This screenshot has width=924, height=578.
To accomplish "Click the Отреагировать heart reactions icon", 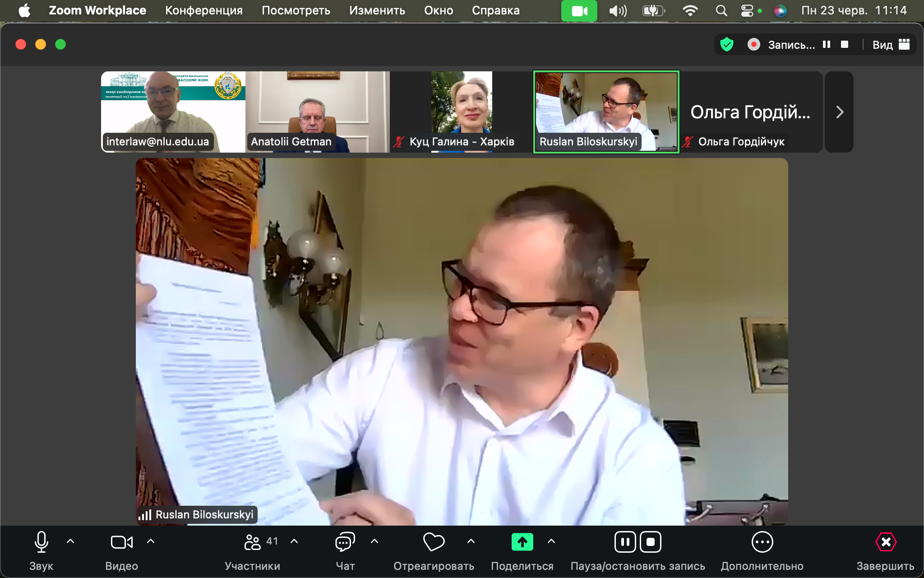I will pyautogui.click(x=434, y=542).
